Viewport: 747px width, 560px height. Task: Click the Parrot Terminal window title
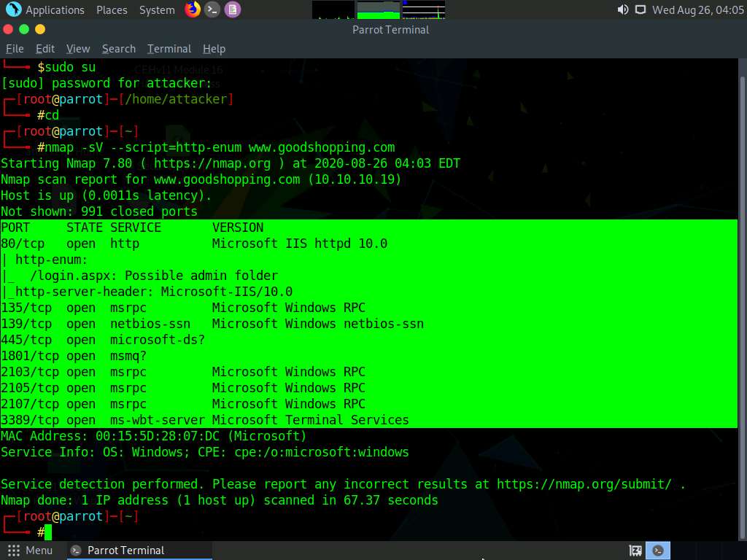[391, 29]
